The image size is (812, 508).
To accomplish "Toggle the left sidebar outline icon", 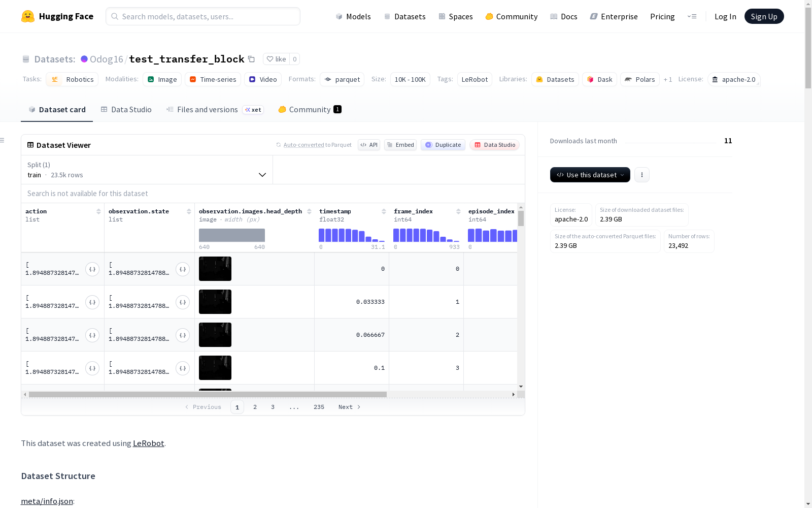I will (x=3, y=140).
